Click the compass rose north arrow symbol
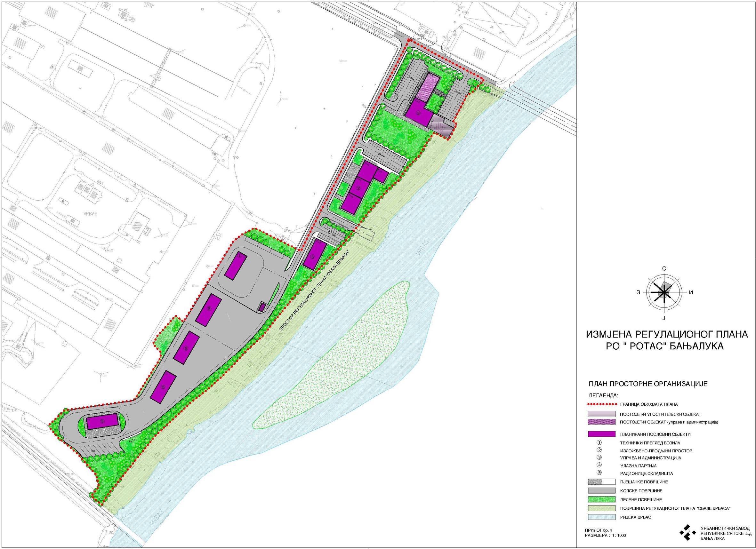The width and height of the screenshot is (756, 549). click(x=664, y=292)
